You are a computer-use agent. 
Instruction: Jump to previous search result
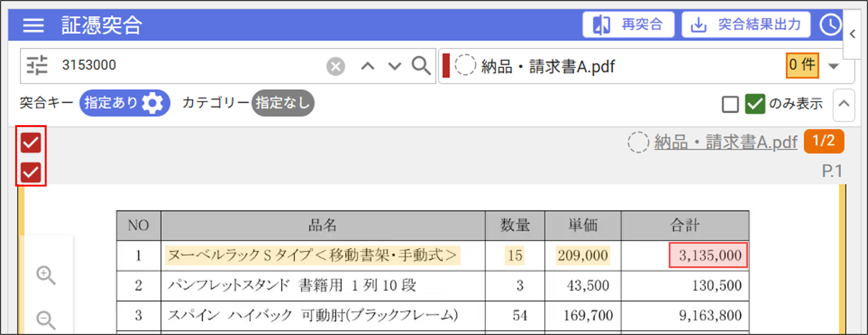pos(367,66)
